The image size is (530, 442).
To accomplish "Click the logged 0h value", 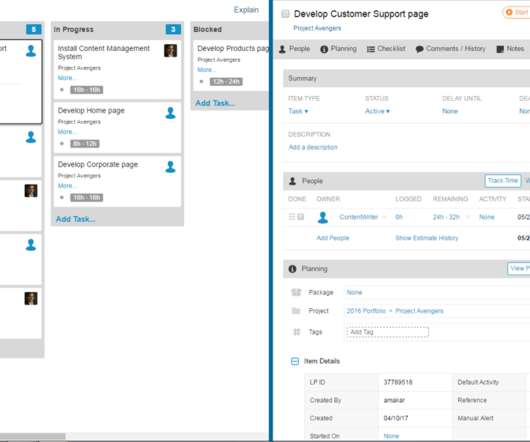I will (399, 217).
